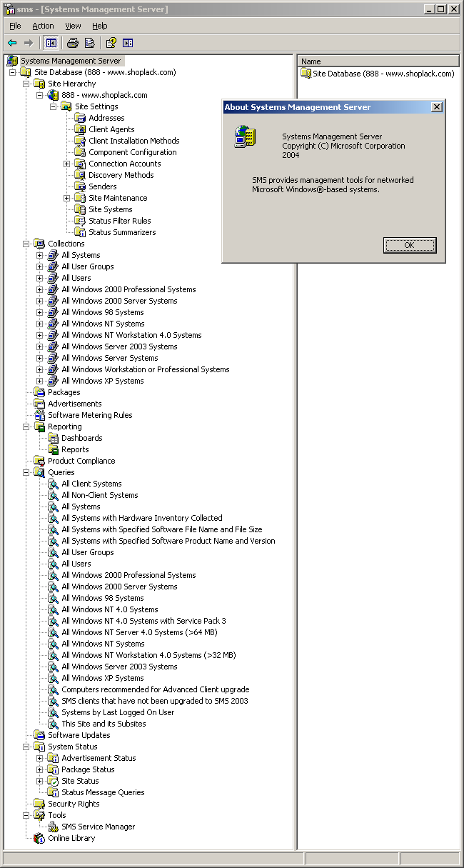Expand the All User Groups collection

tap(40, 266)
